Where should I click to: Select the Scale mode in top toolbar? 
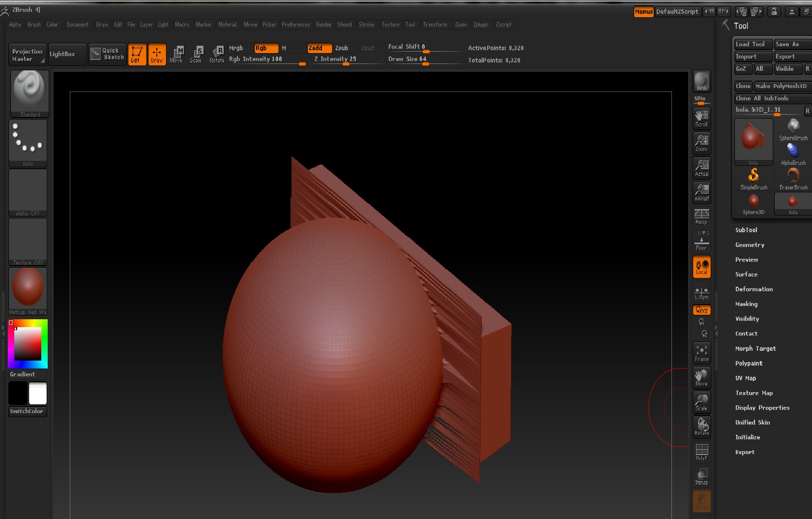coord(196,54)
